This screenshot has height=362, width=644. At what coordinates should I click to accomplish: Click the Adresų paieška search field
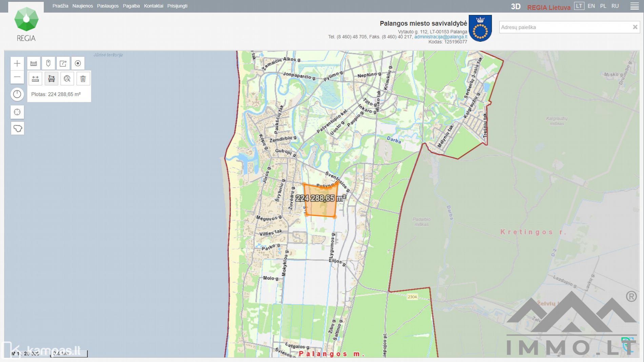coord(564,27)
